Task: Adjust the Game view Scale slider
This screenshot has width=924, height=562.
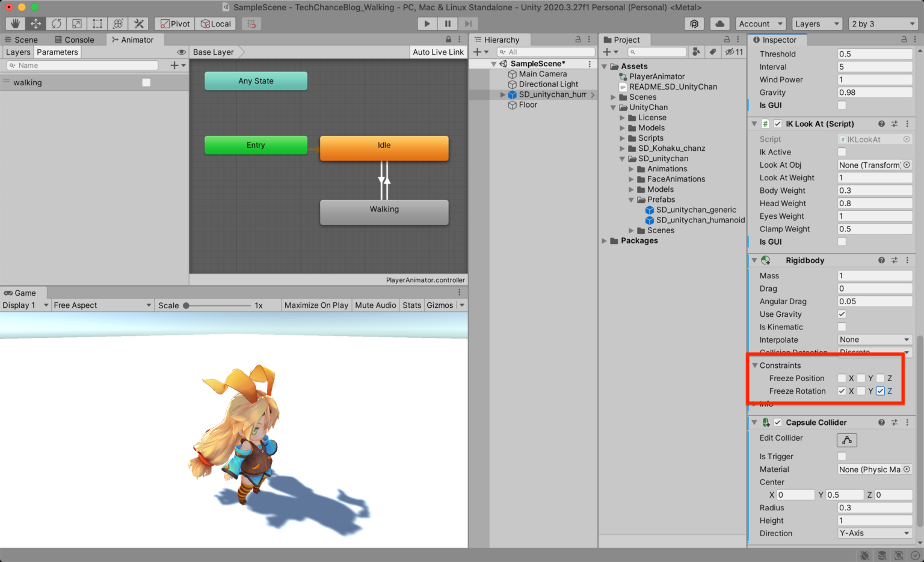Action: (186, 305)
